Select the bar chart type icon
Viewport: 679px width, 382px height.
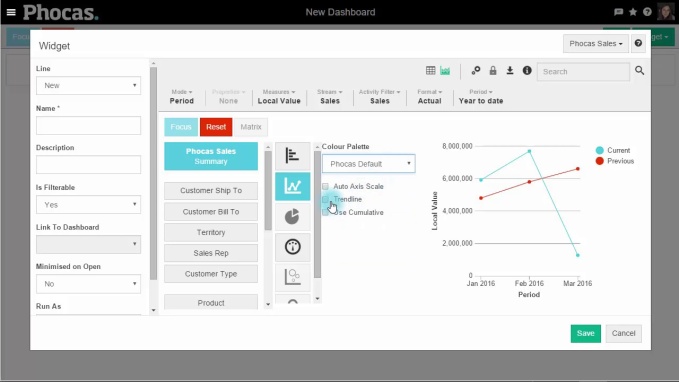293,155
